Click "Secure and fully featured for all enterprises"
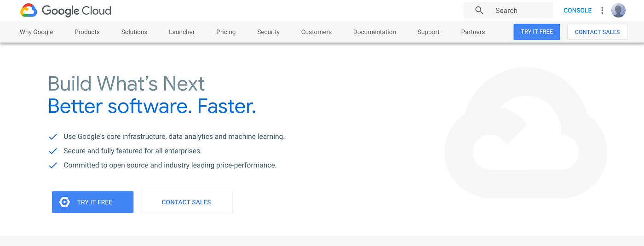 tap(132, 151)
